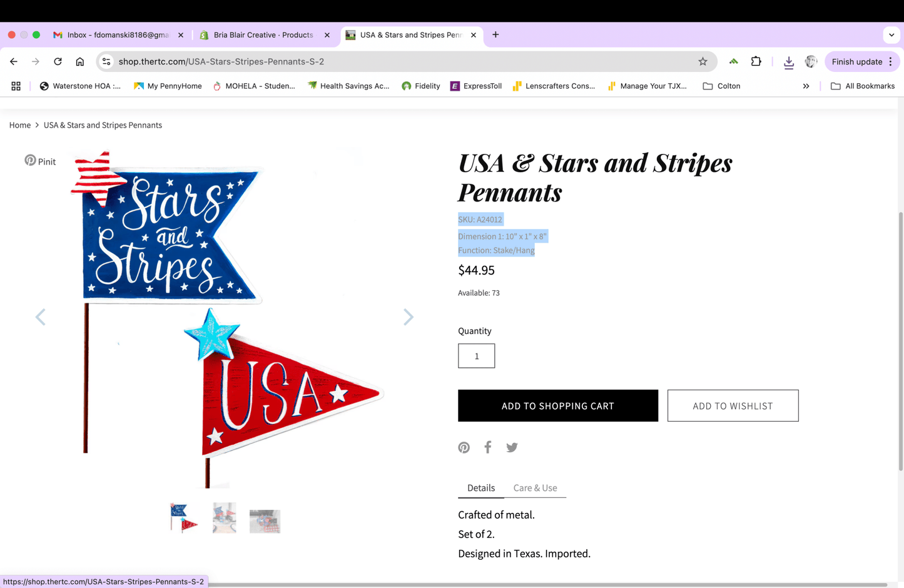This screenshot has width=904, height=588.
Task: Switch to the Care & Use tab
Action: pos(535,487)
